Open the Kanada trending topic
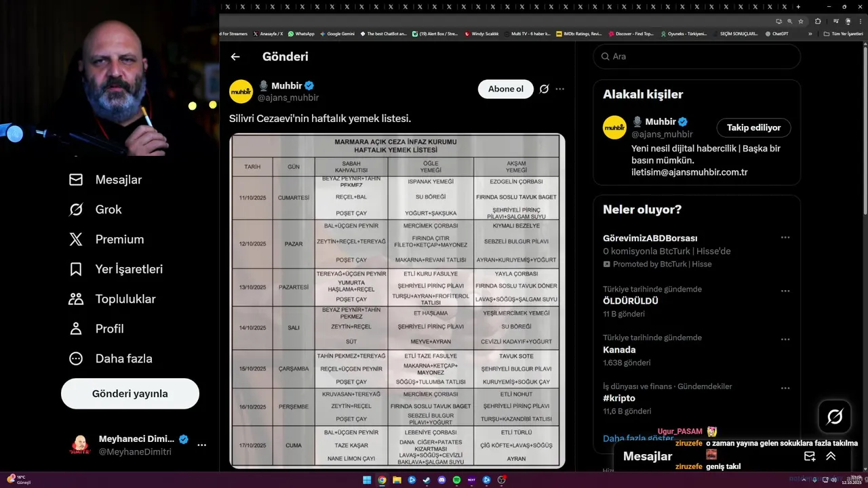The height and width of the screenshot is (488, 868). pyautogui.click(x=619, y=350)
